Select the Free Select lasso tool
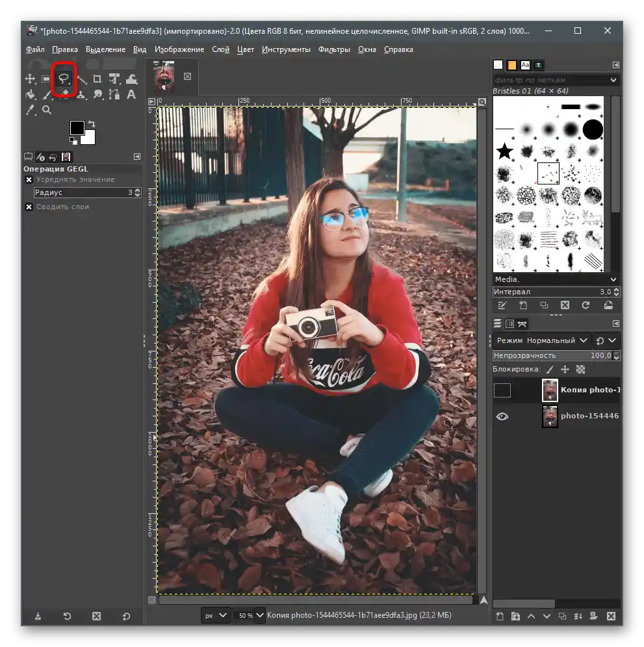Viewport: 644px width, 647px height. pyautogui.click(x=64, y=79)
